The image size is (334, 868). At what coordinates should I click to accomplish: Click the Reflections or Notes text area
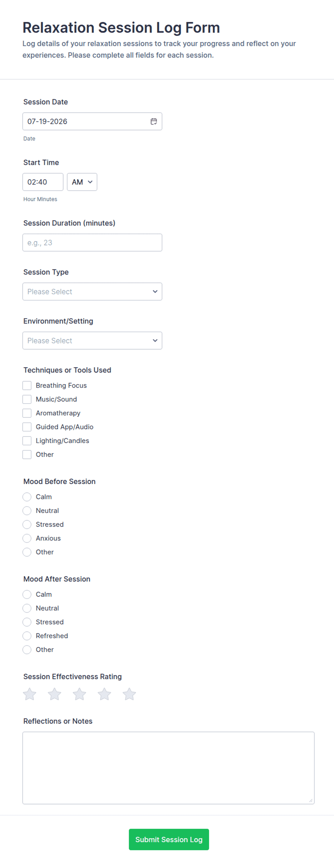pyautogui.click(x=168, y=768)
